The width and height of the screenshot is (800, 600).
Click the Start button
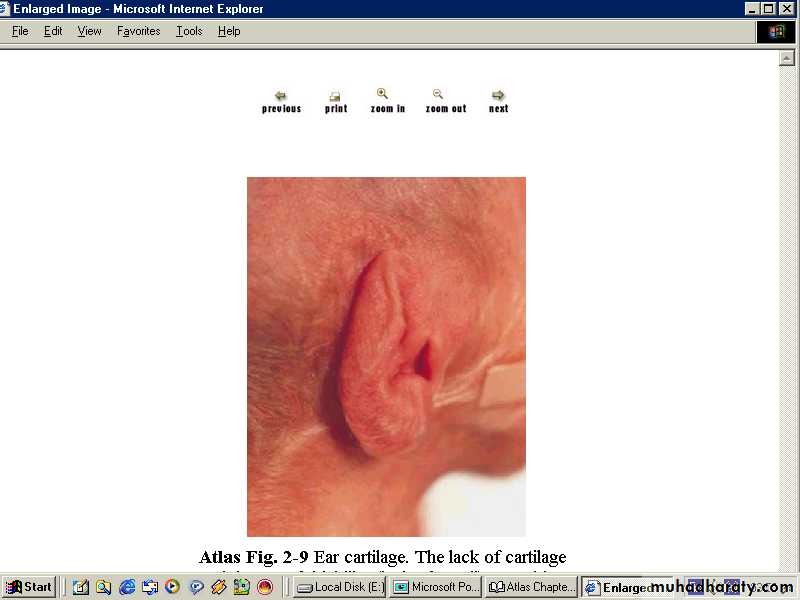pyautogui.click(x=29, y=587)
